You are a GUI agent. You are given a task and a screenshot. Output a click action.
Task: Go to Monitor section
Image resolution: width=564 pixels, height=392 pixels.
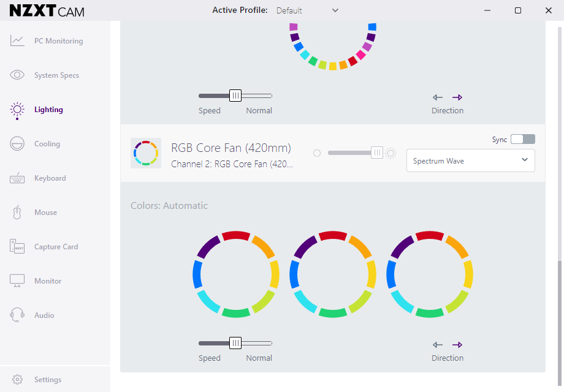click(x=48, y=281)
